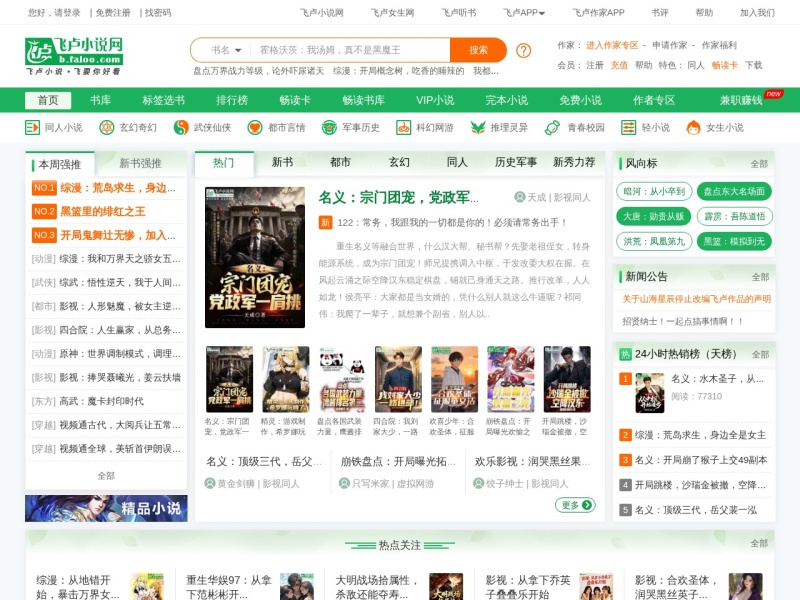This screenshot has height=600, width=800.
Task: Select the 历史军事 tab
Action: click(x=516, y=162)
